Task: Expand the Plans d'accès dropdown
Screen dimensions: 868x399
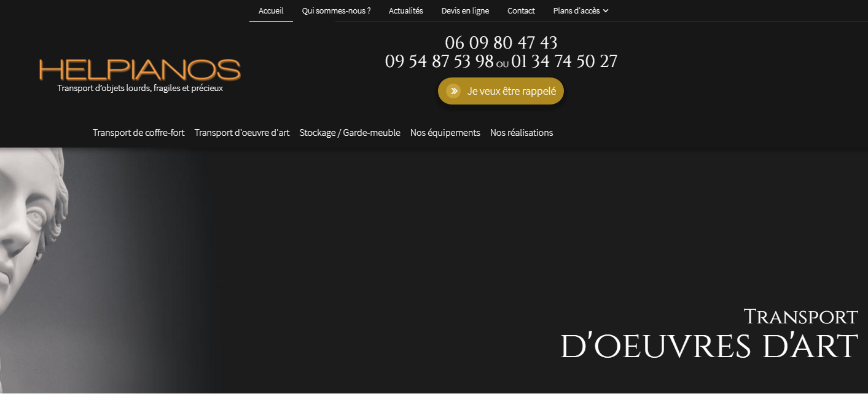Action: (581, 10)
